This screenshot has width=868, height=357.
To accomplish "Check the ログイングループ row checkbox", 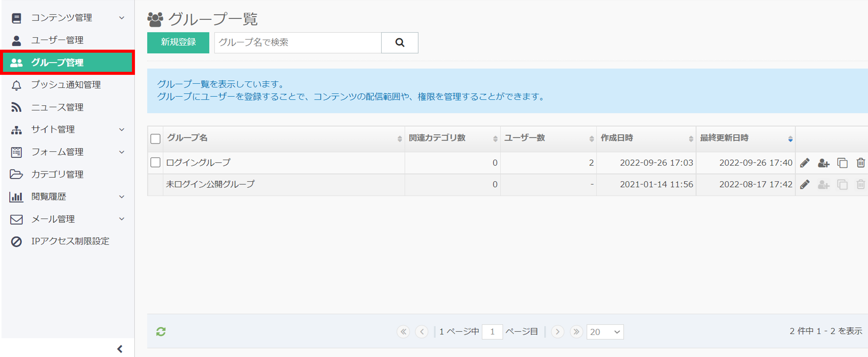I will coord(155,163).
